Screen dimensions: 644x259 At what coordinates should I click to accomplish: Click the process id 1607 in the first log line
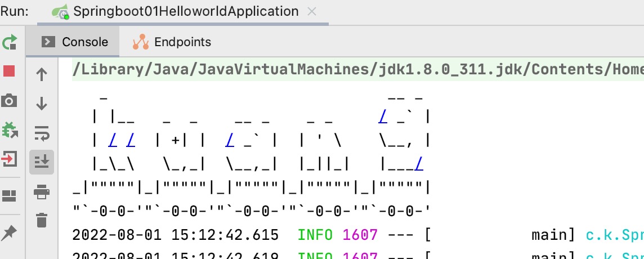[x=360, y=235]
